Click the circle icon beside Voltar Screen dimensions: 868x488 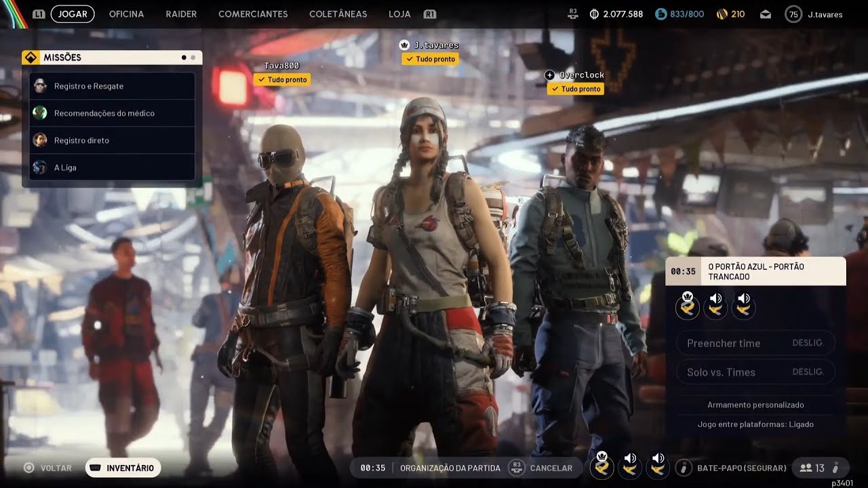(x=28, y=468)
